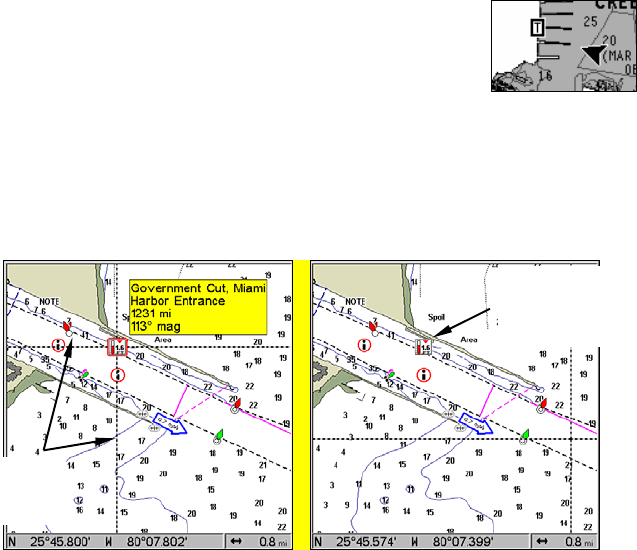Click the 0.8 mi range value in the popup chart
The image size is (637, 550).
[273, 542]
